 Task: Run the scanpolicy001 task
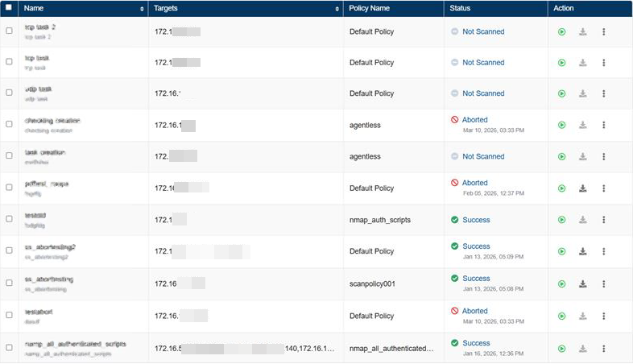coord(561,284)
